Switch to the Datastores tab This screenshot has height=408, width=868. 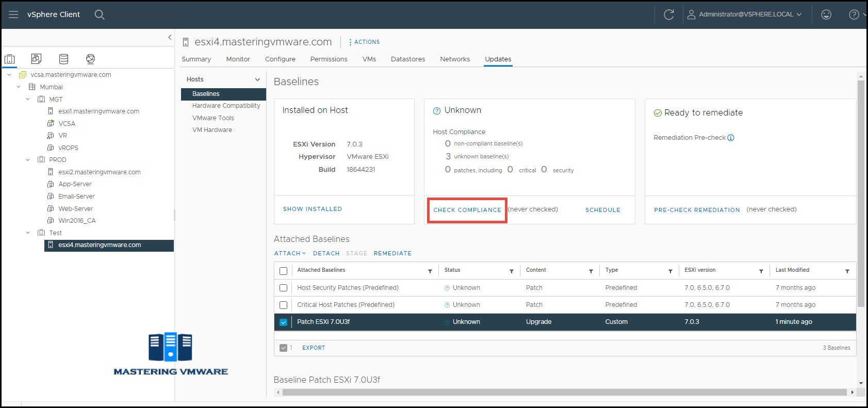click(408, 59)
